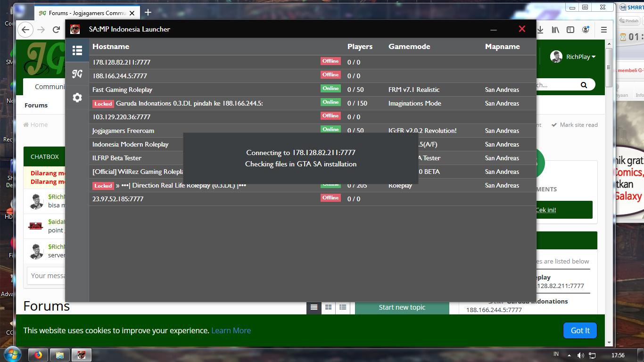Select Fast Gaming Roleplay server
644x362 pixels.
click(x=313, y=90)
